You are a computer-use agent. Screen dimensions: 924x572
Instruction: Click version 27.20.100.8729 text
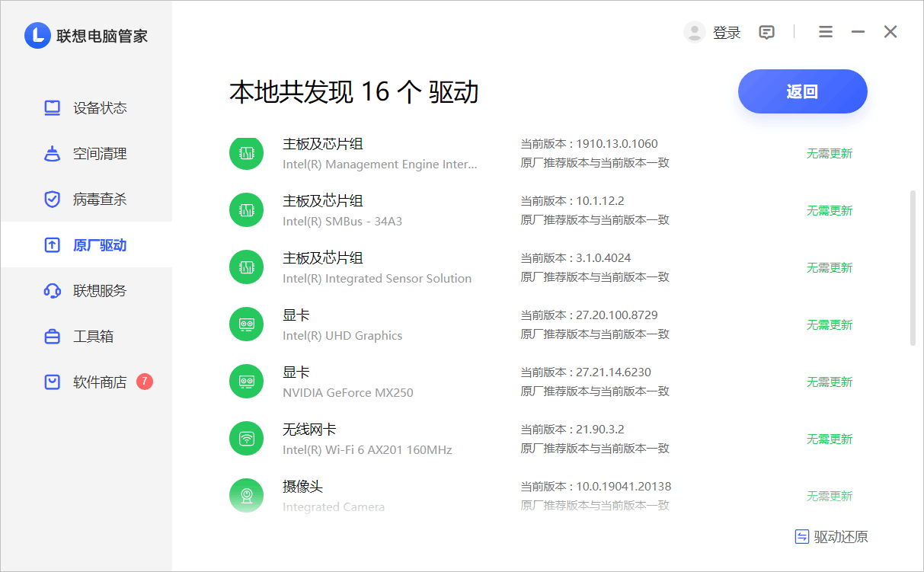(x=617, y=315)
